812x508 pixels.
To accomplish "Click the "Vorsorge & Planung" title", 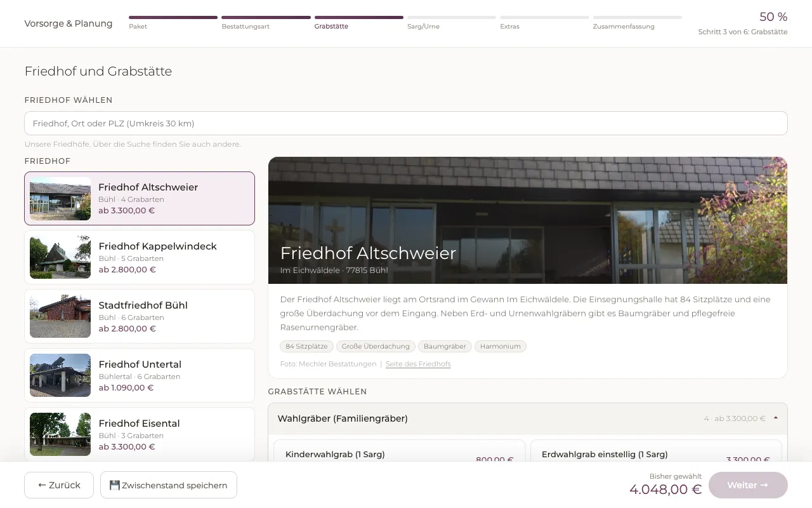I will point(69,23).
